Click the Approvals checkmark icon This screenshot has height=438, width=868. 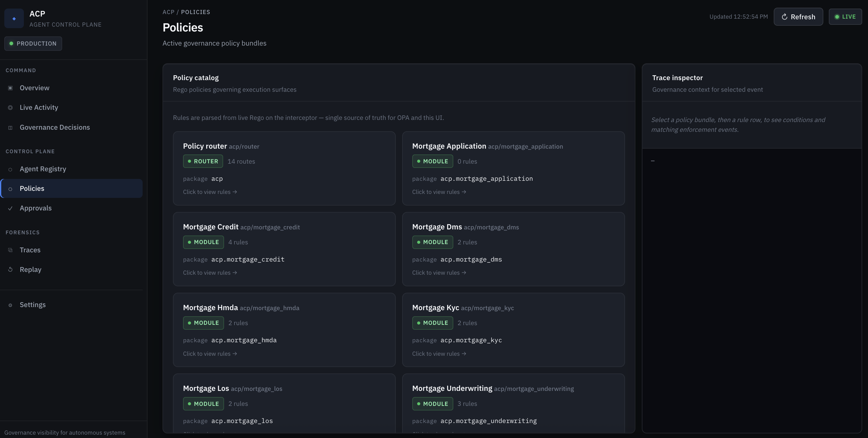[10, 208]
